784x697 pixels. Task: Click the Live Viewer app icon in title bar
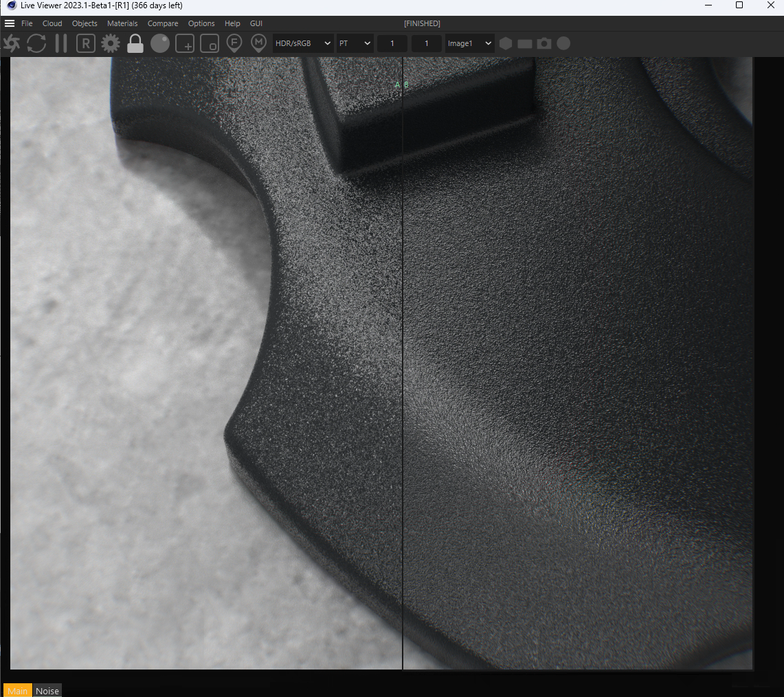[x=12, y=5]
